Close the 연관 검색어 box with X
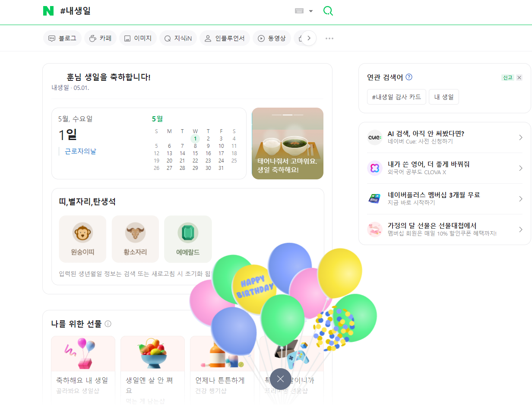532x405 pixels. coord(519,77)
